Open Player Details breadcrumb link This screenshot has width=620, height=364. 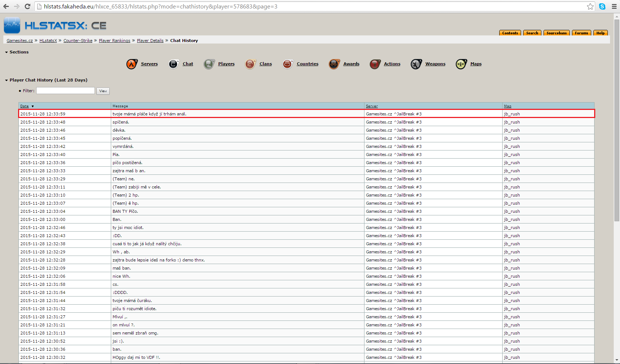point(150,41)
